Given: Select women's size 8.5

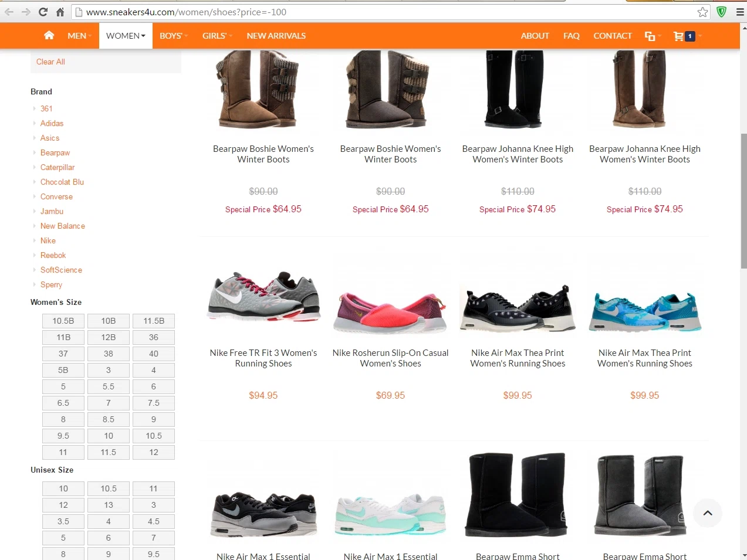Looking at the screenshot, I should click(x=109, y=419).
